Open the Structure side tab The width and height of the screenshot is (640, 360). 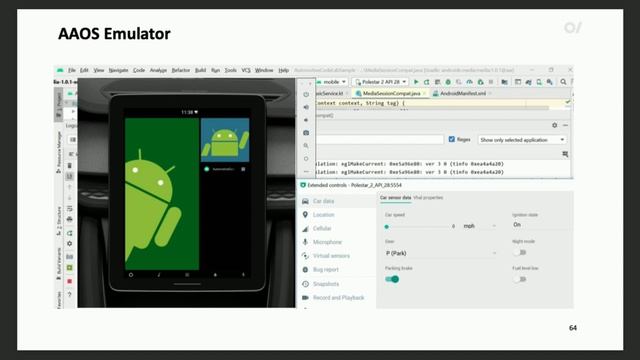(x=59, y=220)
